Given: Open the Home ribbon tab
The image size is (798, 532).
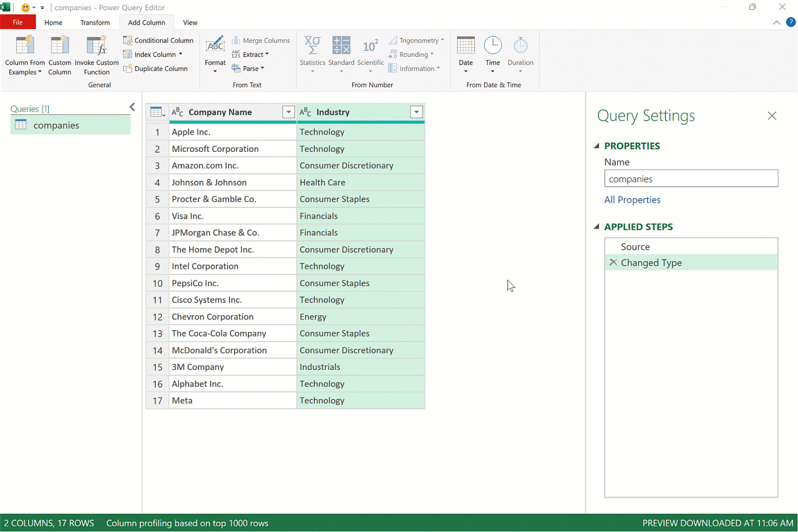Looking at the screenshot, I should 53,23.
